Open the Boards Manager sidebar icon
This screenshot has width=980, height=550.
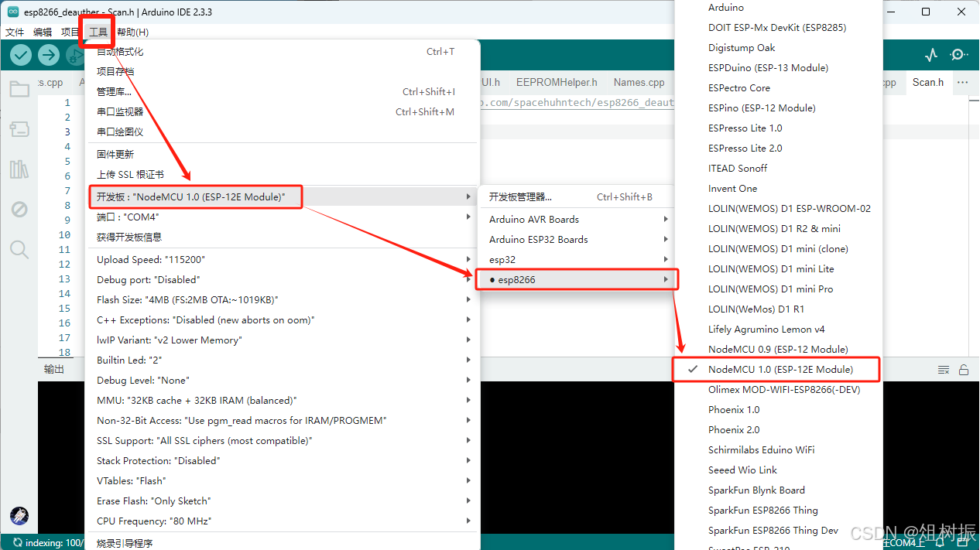(x=19, y=129)
